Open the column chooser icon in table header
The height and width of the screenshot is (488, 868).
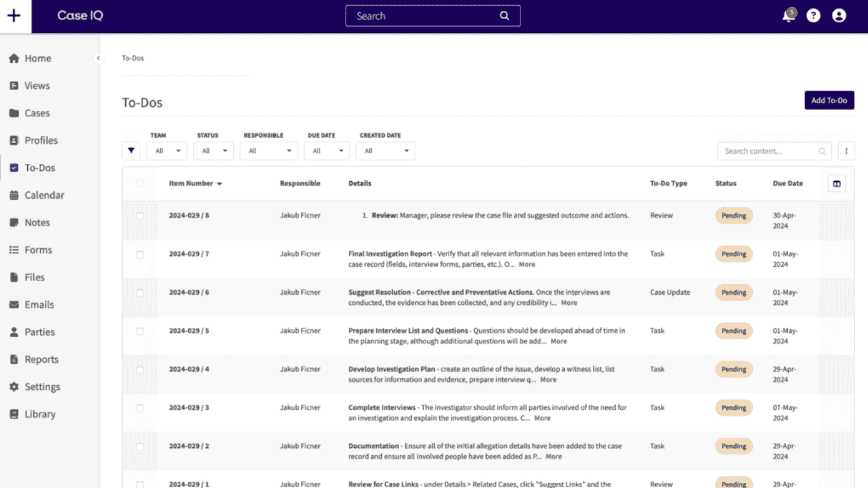(x=836, y=184)
